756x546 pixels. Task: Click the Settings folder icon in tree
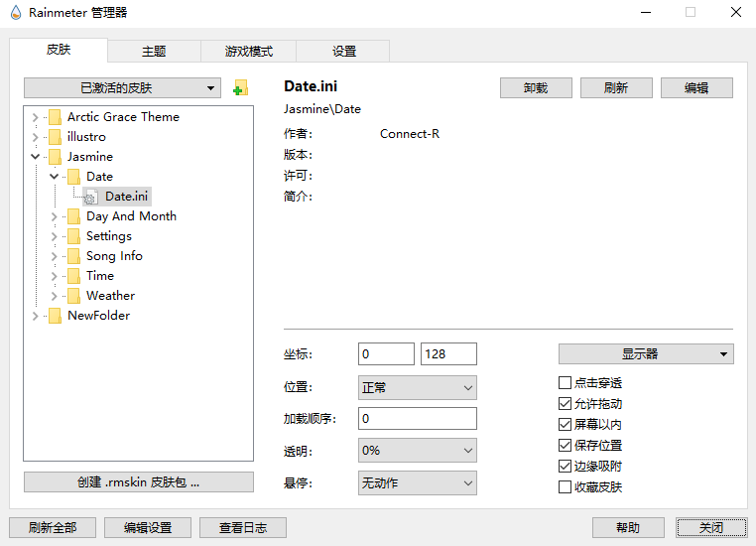[73, 236]
